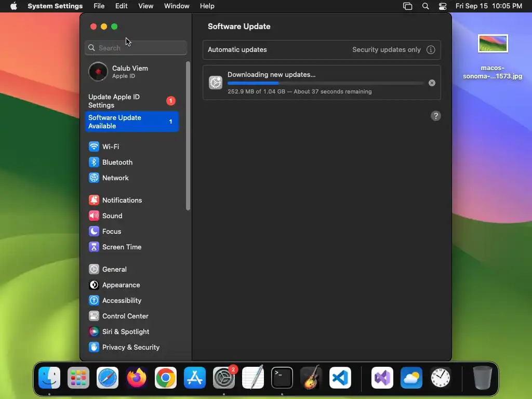532x399 pixels.
Task: Click System Settings Dock icon with badge
Action: pos(224,378)
